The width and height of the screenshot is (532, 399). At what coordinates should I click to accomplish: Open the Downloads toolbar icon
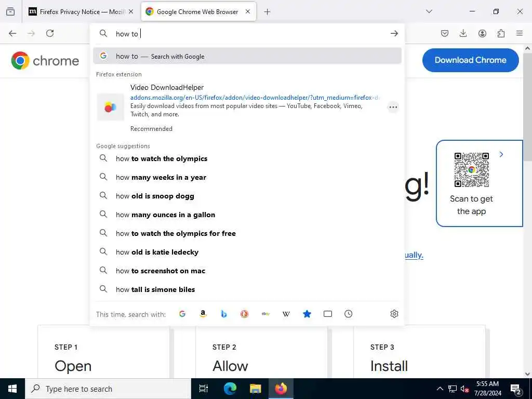463,33
